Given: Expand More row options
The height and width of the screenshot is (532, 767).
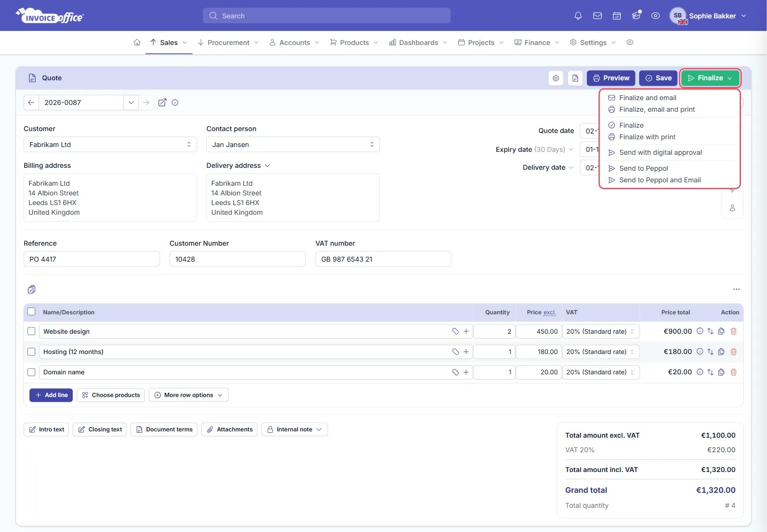Looking at the screenshot, I should click(x=189, y=395).
